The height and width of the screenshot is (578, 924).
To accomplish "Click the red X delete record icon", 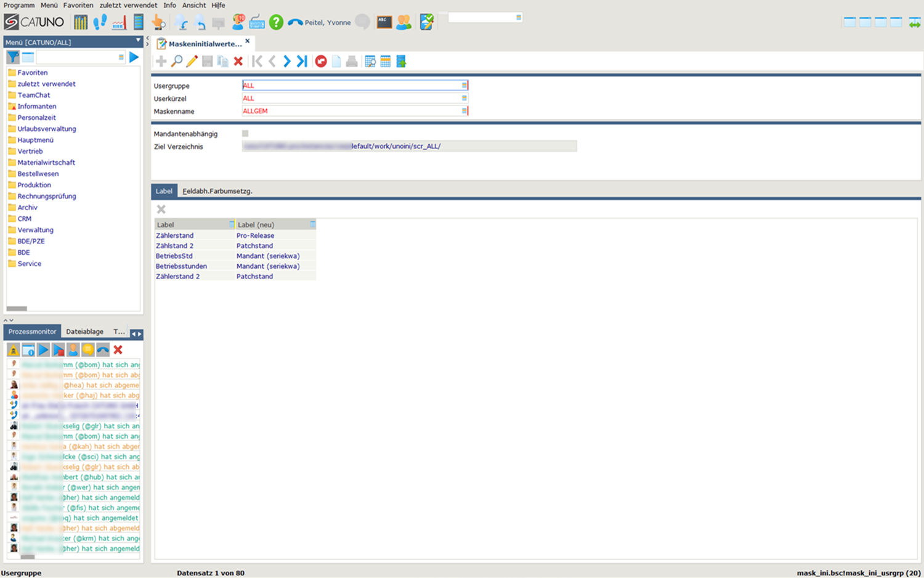I will tap(238, 61).
